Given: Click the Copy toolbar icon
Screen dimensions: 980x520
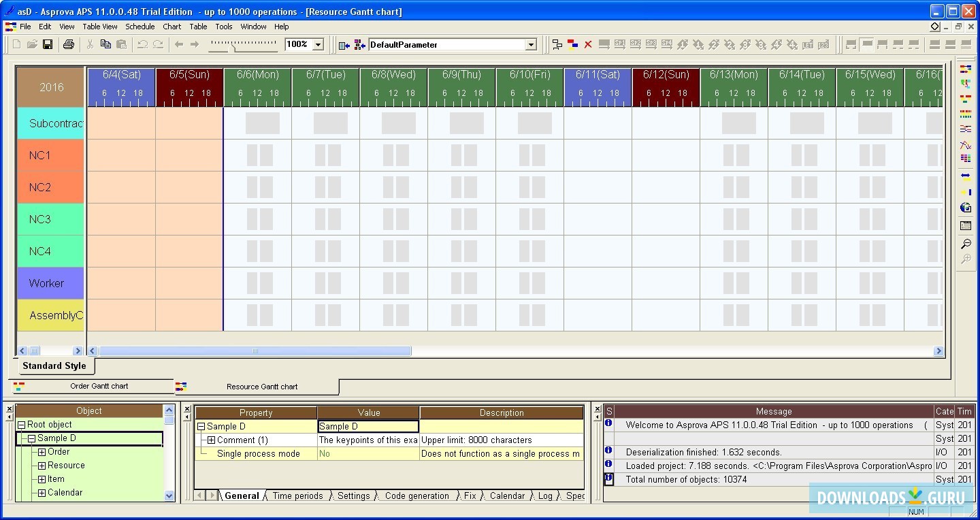Looking at the screenshot, I should [106, 44].
